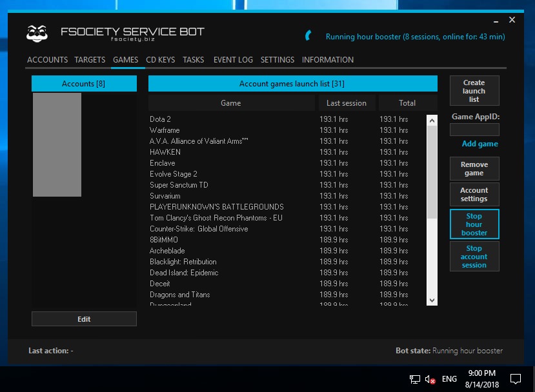Click the spinning hour booster status icon
The image size is (535, 392).
[308, 35]
